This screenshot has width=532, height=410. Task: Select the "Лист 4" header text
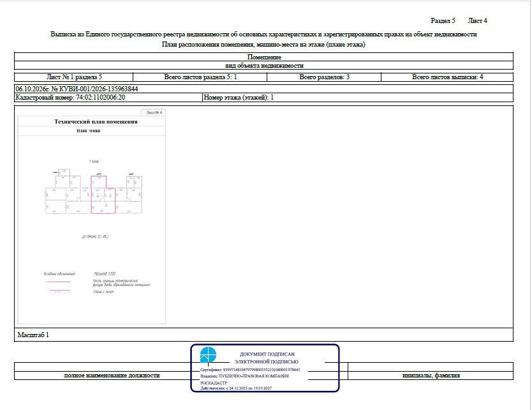click(477, 20)
